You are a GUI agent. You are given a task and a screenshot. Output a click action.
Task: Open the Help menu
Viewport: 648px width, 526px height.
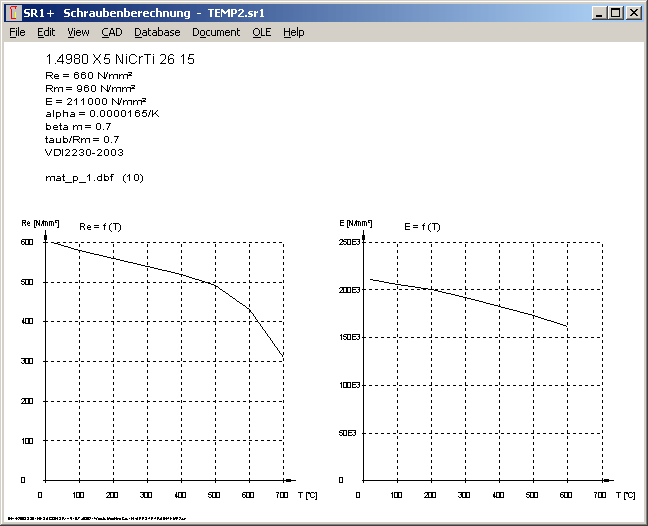point(293,32)
